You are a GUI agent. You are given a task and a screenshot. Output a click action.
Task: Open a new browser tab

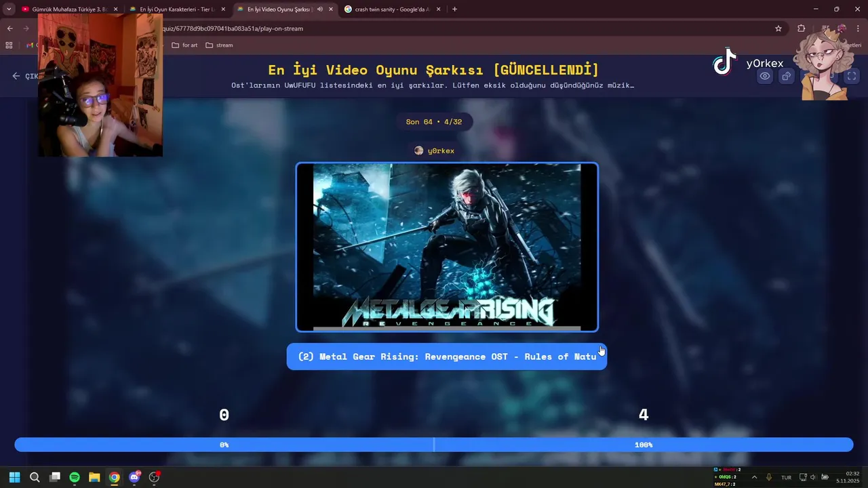coord(454,9)
